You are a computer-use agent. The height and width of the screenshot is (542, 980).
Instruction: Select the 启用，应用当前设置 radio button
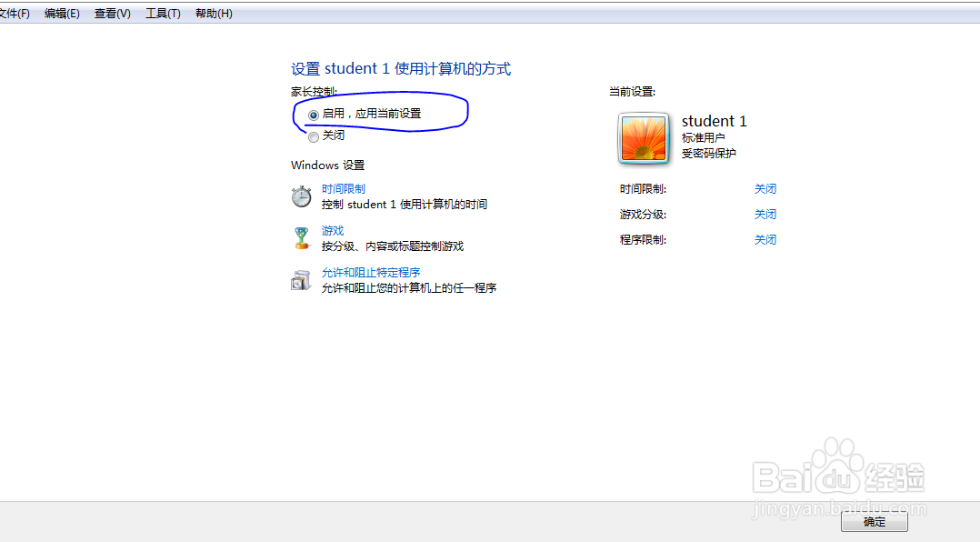click(x=313, y=115)
